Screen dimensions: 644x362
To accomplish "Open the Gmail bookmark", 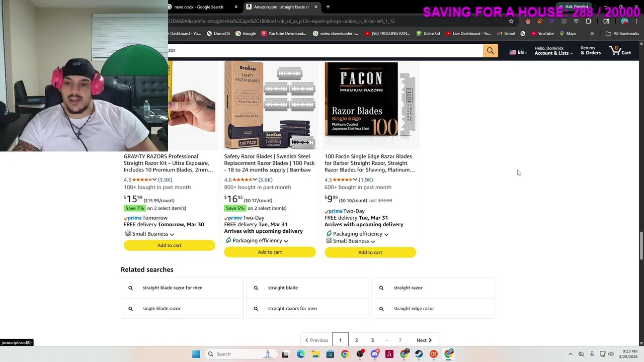I will point(506,34).
